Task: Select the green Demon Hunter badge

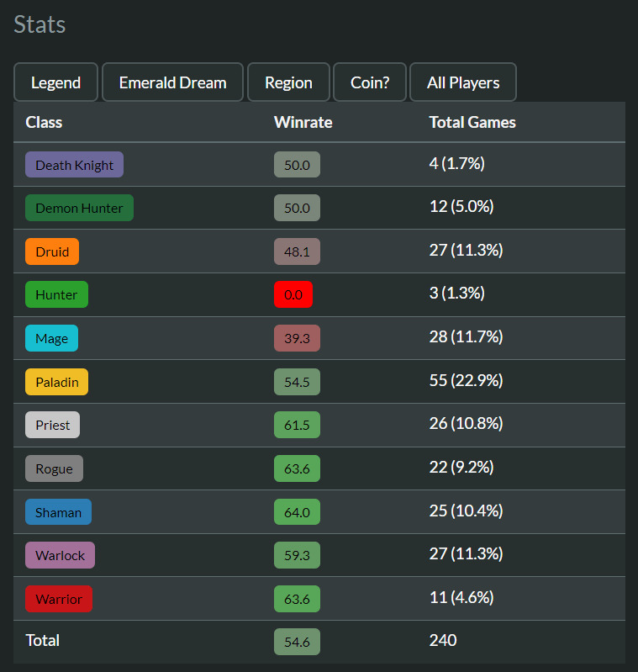Action: [x=79, y=208]
